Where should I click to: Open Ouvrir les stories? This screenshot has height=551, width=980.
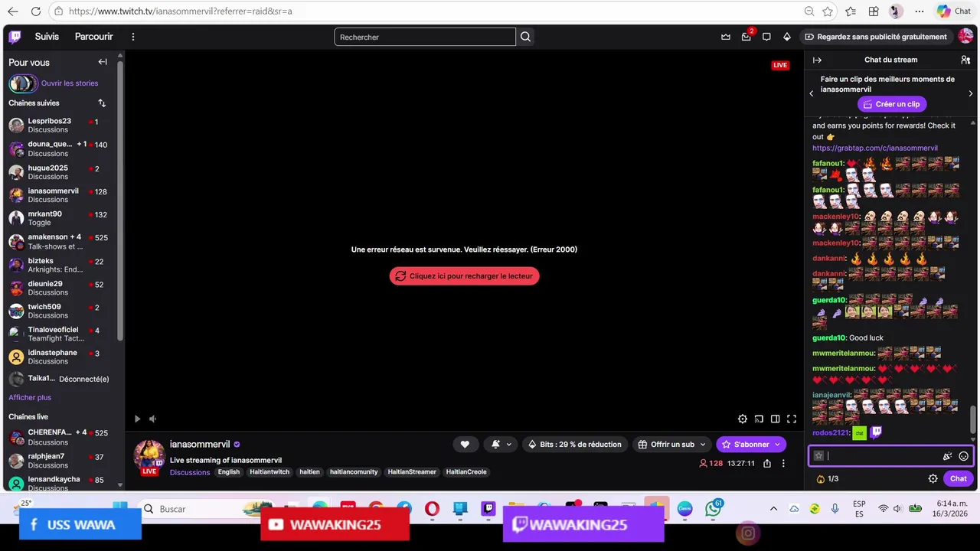coord(70,83)
